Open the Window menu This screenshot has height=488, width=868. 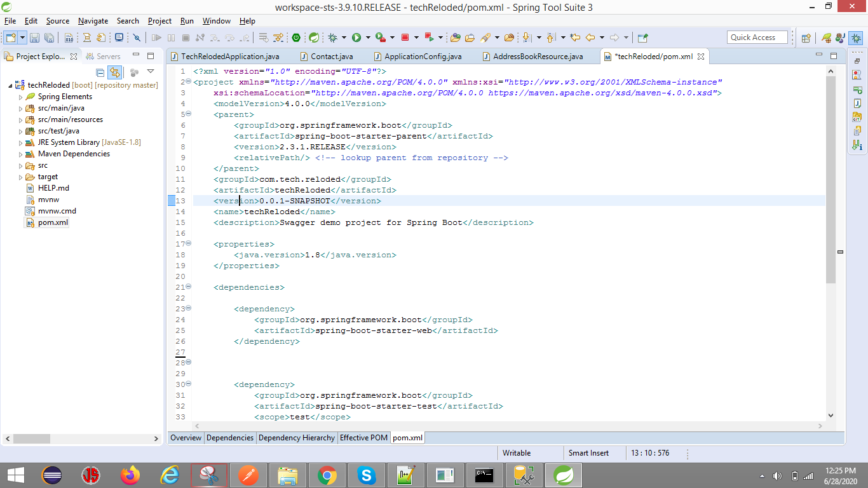coord(217,21)
